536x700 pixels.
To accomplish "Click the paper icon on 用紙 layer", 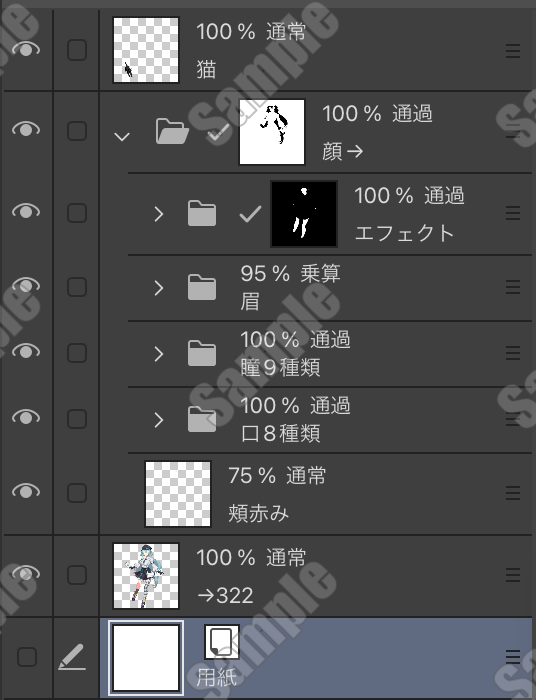I will 222,642.
